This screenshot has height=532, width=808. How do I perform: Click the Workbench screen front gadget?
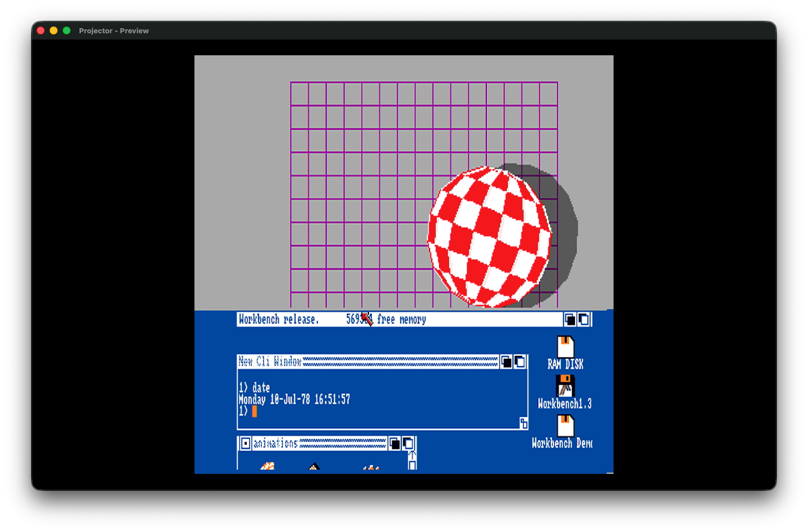584,320
